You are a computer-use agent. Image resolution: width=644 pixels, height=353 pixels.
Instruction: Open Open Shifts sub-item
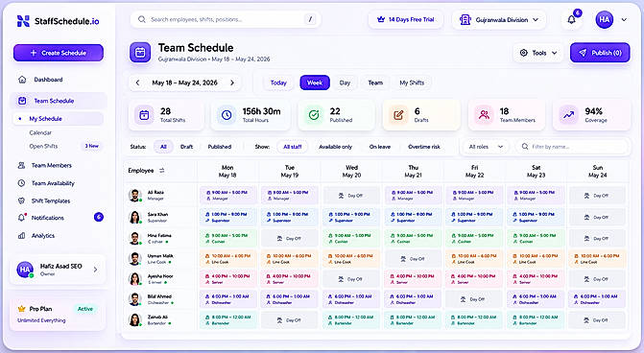click(43, 146)
